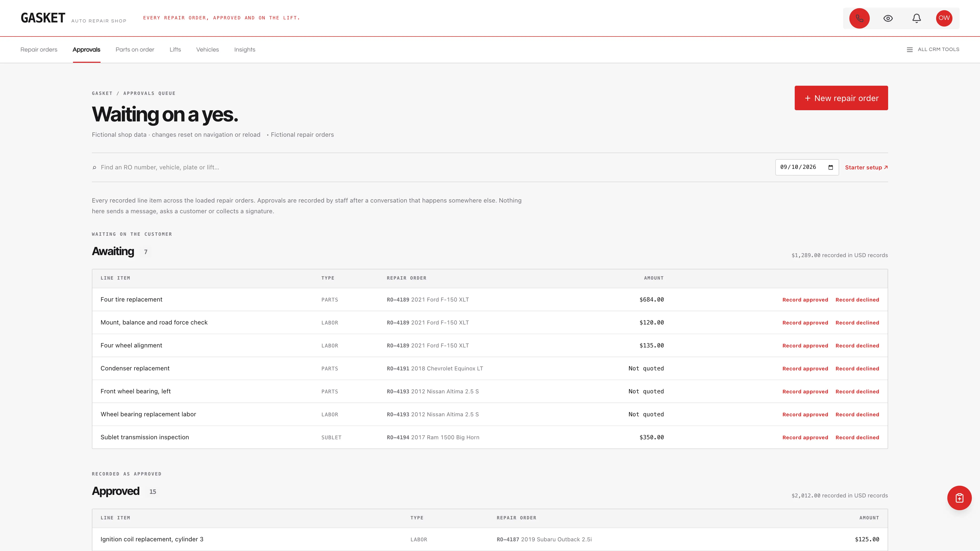Record approved for Front wheel bearing, left
The width and height of the screenshot is (980, 551).
tap(805, 392)
